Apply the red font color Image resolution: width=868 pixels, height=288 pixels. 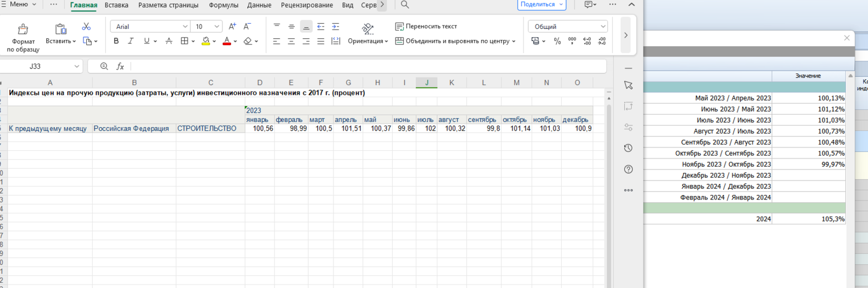[227, 41]
